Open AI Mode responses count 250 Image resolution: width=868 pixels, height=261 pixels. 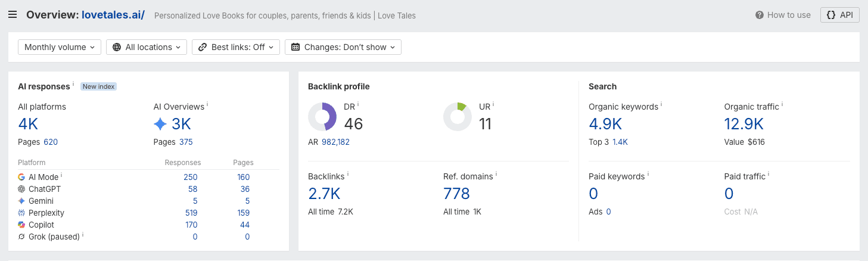click(191, 177)
